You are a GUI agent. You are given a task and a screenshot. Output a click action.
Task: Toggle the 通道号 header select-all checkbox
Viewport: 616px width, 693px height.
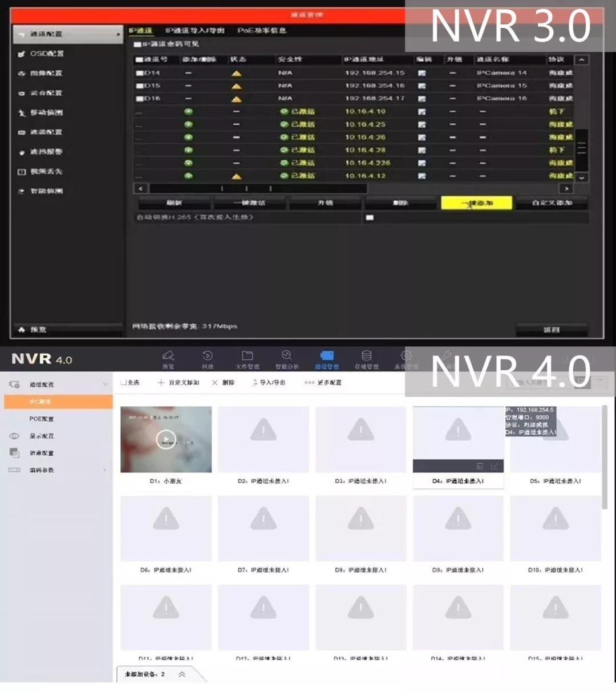[x=139, y=59]
